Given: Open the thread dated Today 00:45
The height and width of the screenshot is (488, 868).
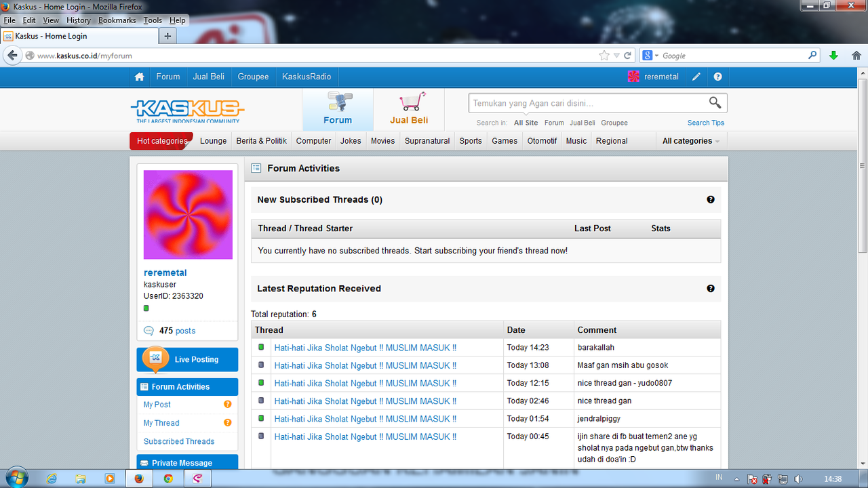Looking at the screenshot, I should tap(366, 436).
